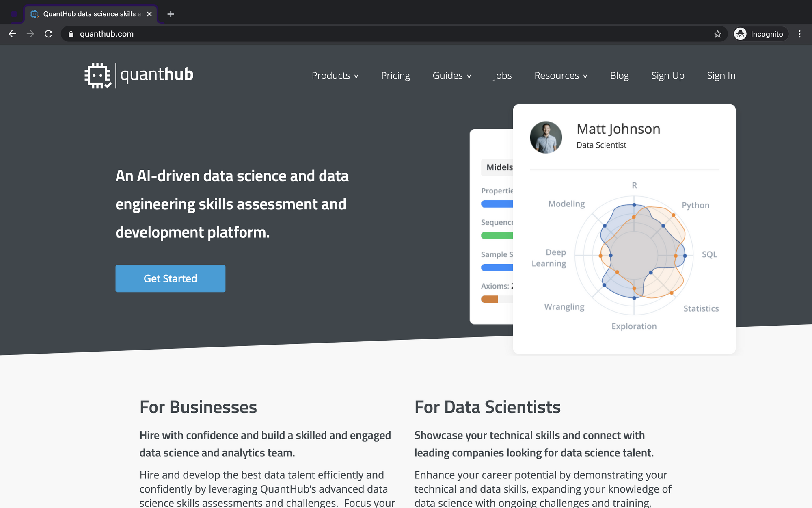Bookmark this page with the star icon

[x=717, y=34]
